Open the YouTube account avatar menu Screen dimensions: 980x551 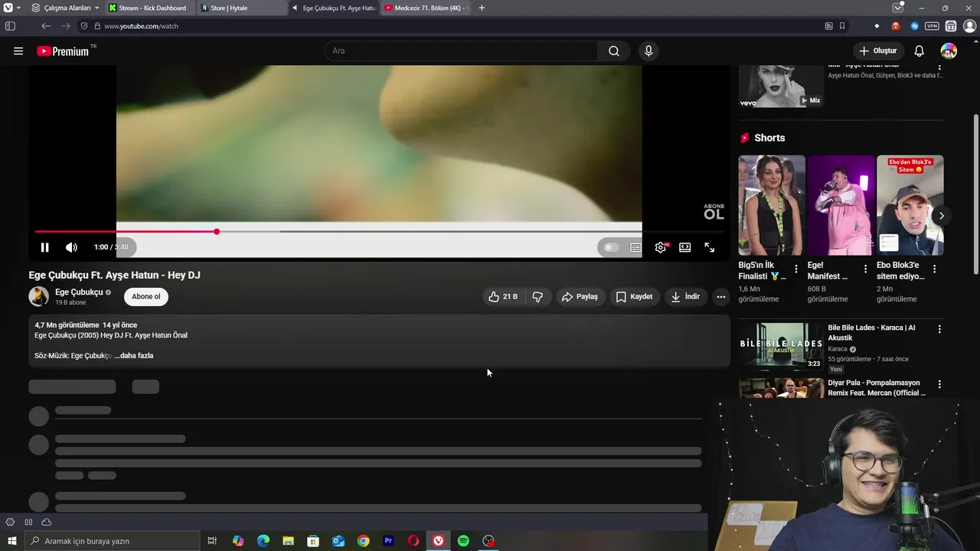point(949,51)
